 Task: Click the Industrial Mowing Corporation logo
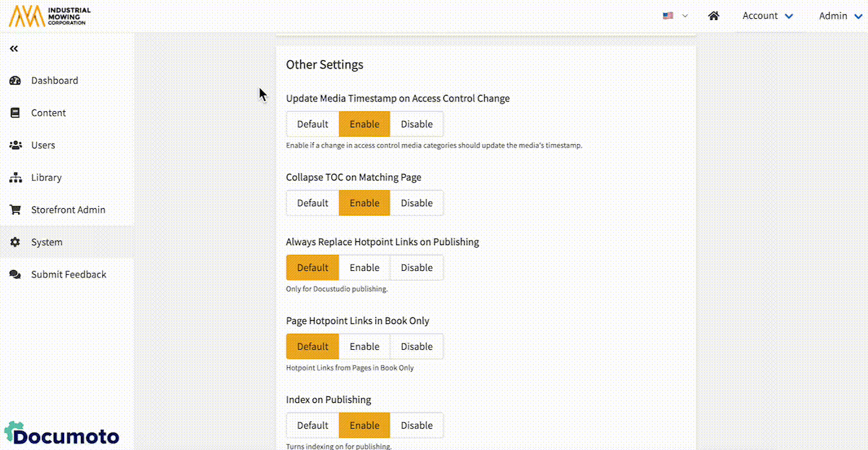[x=50, y=16]
